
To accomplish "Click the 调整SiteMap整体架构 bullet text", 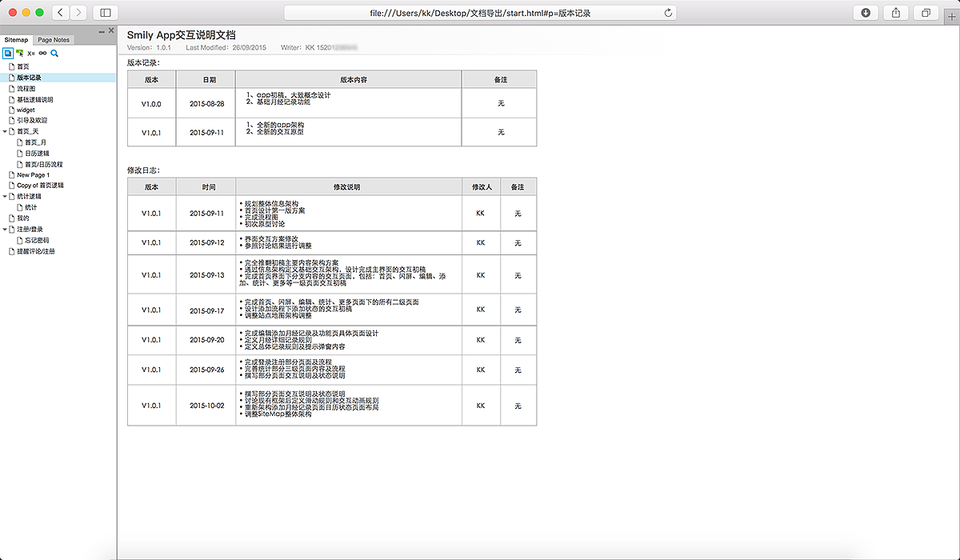I will point(278,414).
